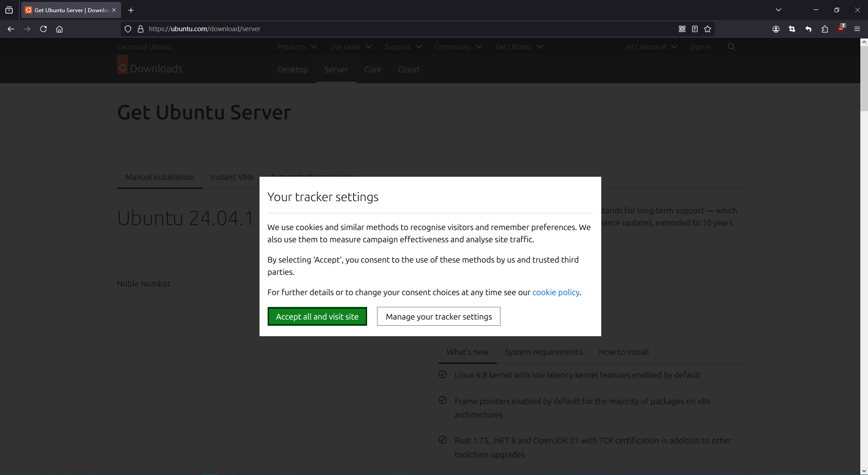Open the uBlock Origin badge icon
Viewport: 868px width, 475px height.
[x=841, y=28]
